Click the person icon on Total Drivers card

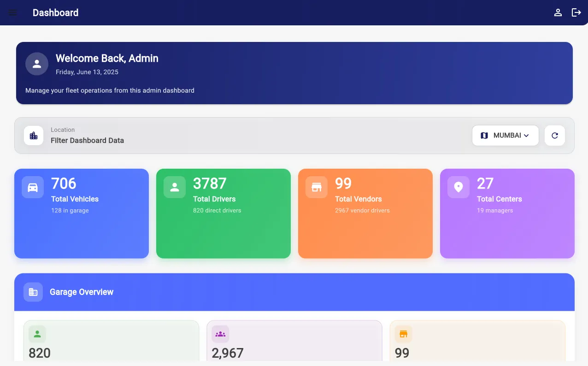[175, 187]
